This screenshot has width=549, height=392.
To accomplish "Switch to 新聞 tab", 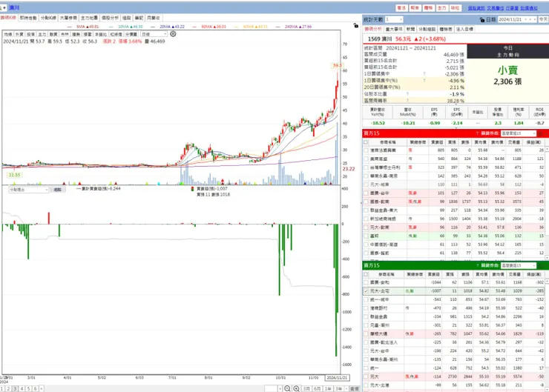I will 411,29.
